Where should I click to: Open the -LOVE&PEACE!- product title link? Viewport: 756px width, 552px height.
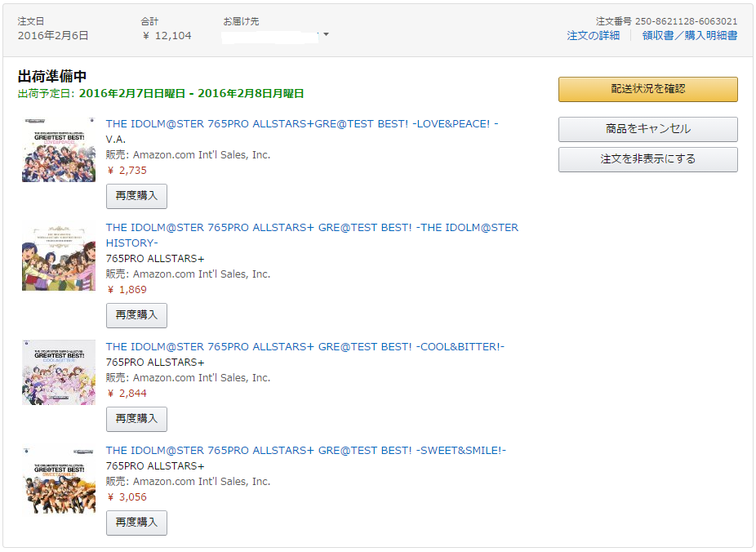pyautogui.click(x=301, y=124)
